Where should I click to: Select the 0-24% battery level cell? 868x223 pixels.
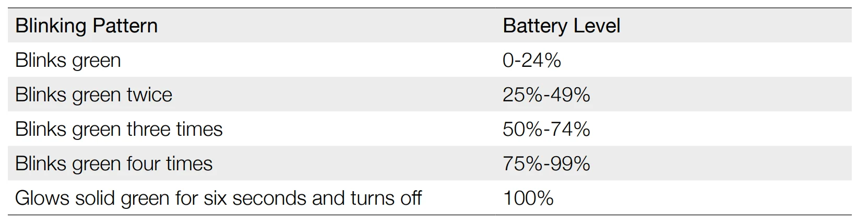click(531, 61)
